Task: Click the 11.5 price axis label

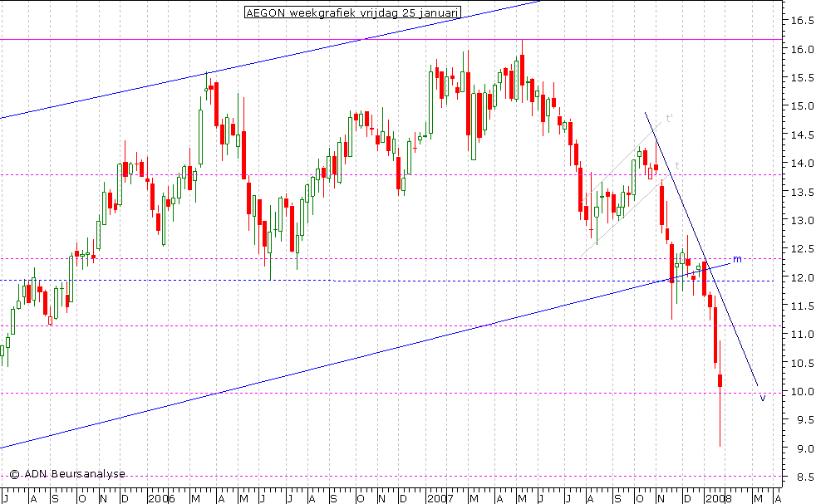Action: (x=802, y=306)
